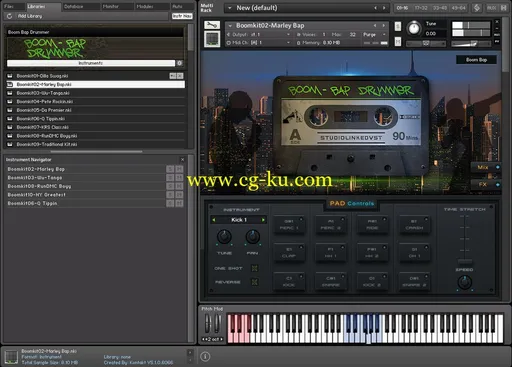The width and height of the screenshot is (512, 367).
Task: Click the instrument icon in the status bar
Action: click(x=11, y=357)
